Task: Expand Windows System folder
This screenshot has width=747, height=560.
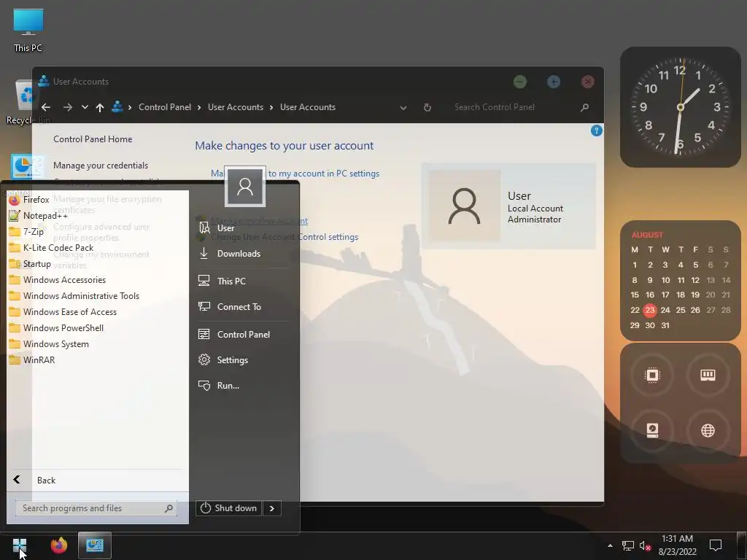Action: click(x=49, y=344)
